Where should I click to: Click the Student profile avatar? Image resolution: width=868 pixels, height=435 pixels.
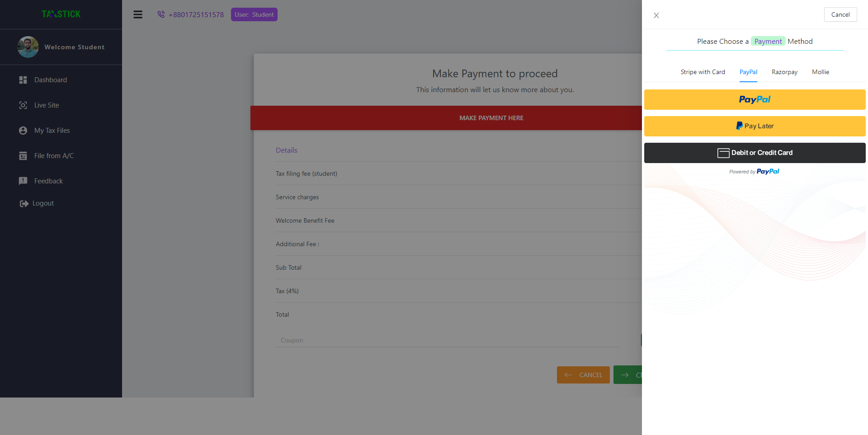[28, 47]
